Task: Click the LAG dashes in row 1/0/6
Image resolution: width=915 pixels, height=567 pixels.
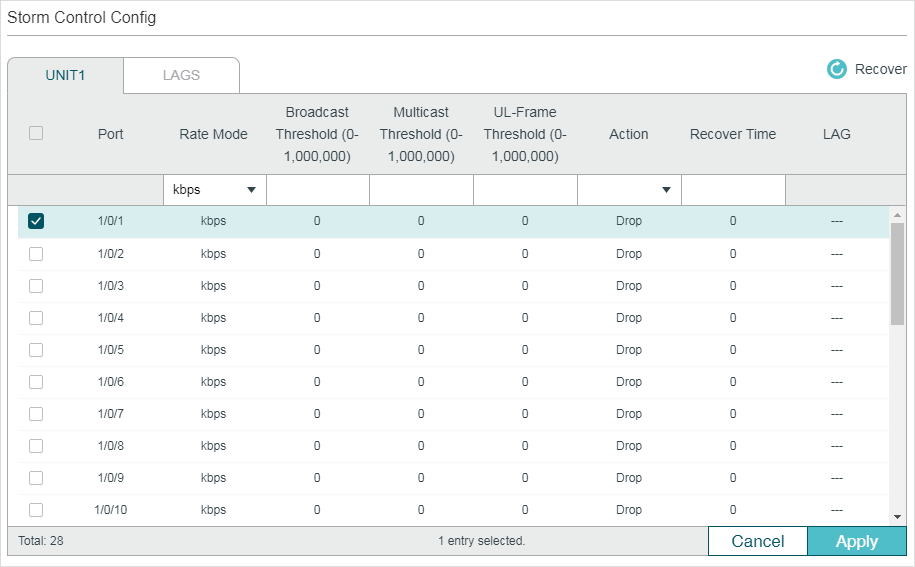Action: pyautogui.click(x=837, y=382)
